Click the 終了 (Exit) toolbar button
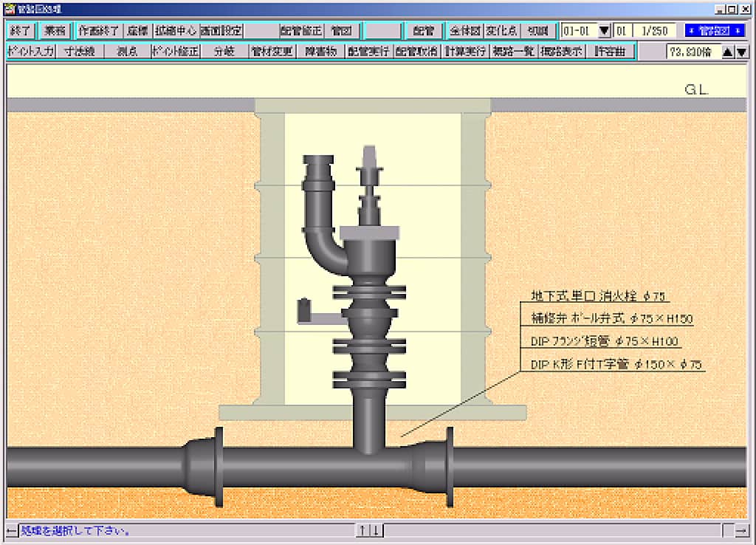This screenshot has width=756, height=545. point(20,31)
